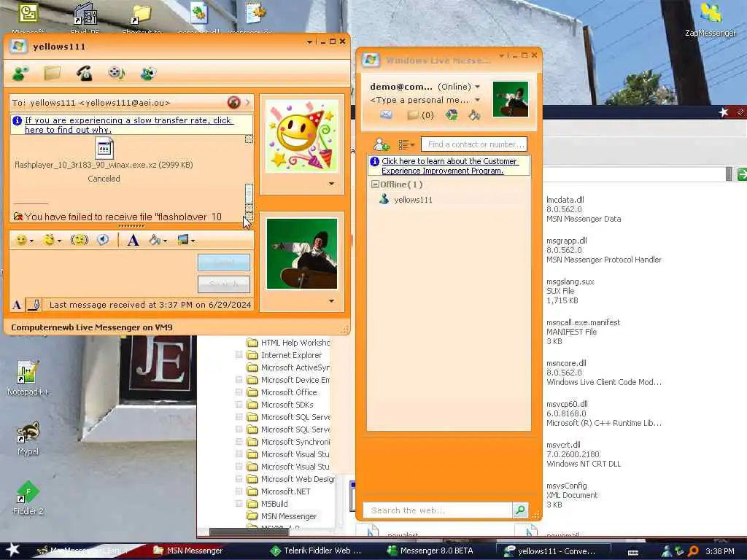Open the slow transfer rate help link

(x=128, y=125)
